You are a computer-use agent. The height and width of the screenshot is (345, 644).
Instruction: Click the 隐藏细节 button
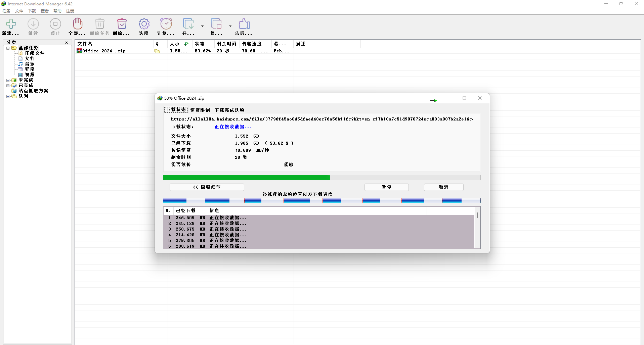point(207,187)
